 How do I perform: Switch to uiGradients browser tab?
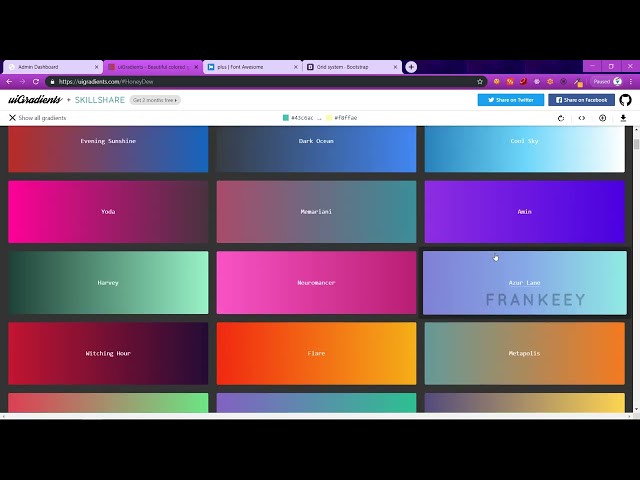(152, 67)
